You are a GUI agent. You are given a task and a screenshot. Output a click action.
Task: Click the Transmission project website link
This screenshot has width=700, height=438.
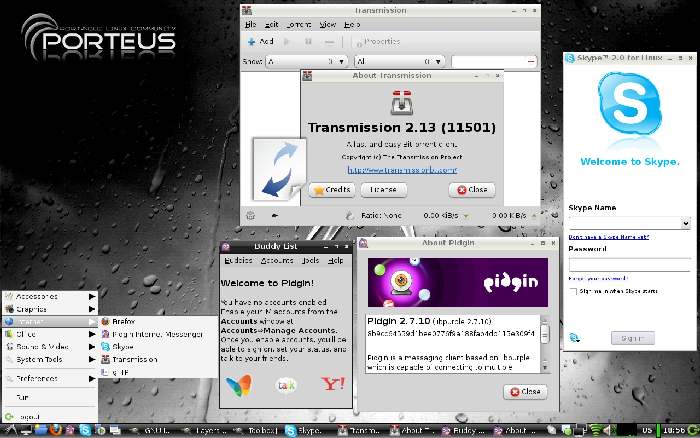(392, 169)
